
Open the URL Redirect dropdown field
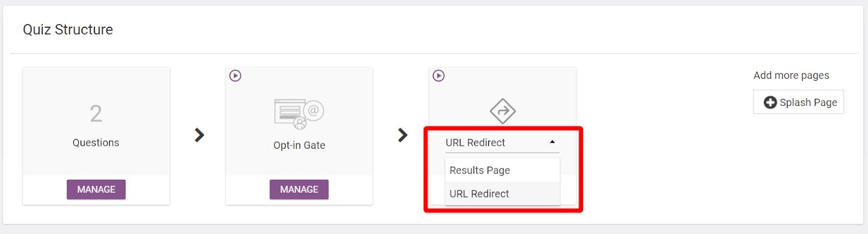click(x=488, y=143)
